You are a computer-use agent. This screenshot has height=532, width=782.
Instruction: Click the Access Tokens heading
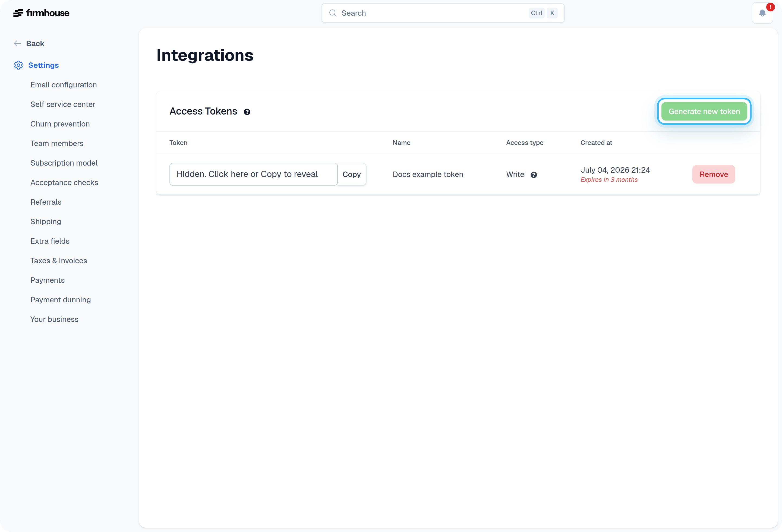203,111
